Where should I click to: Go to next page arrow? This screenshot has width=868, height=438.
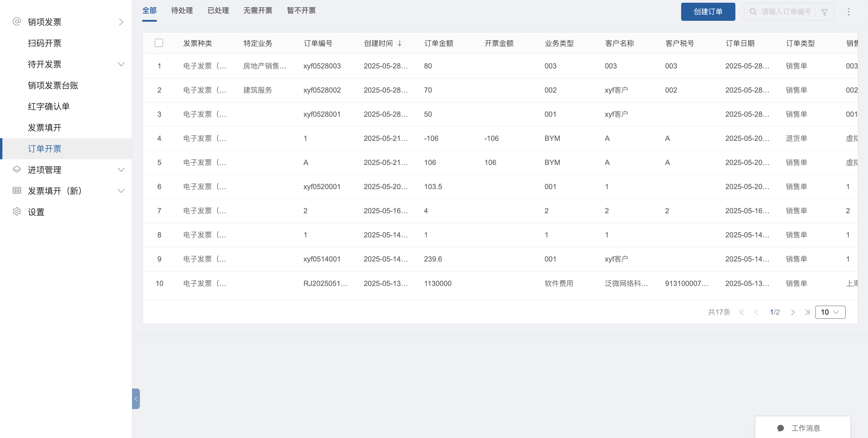[x=793, y=312]
